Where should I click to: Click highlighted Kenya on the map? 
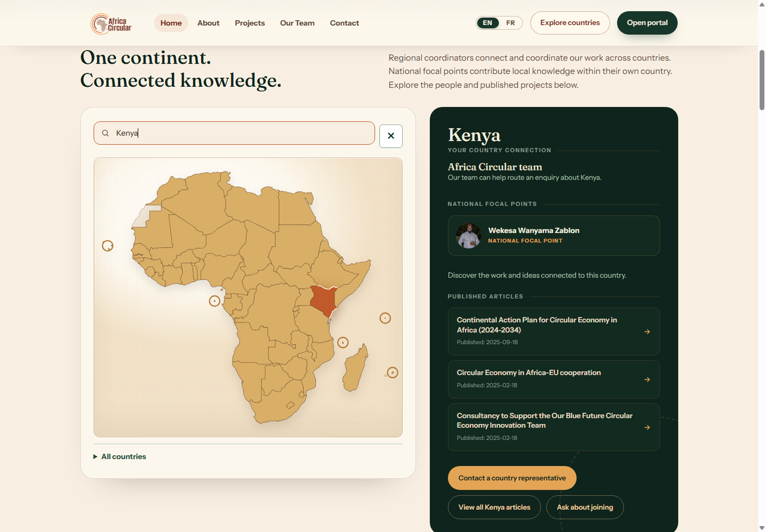pyautogui.click(x=324, y=300)
